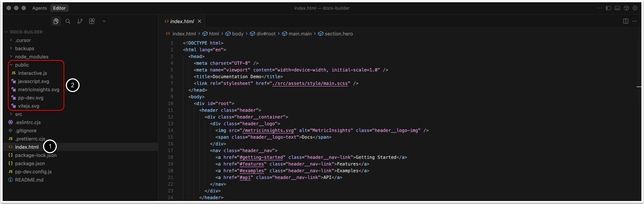
Task: Open pp-dev.config.js file
Action: tap(33, 172)
